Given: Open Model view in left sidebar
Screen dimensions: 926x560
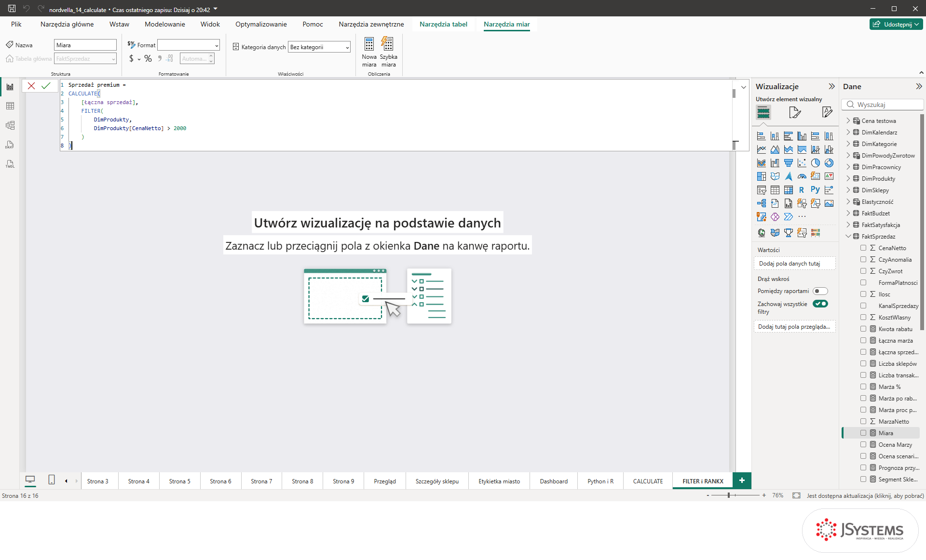Looking at the screenshot, I should 10,125.
